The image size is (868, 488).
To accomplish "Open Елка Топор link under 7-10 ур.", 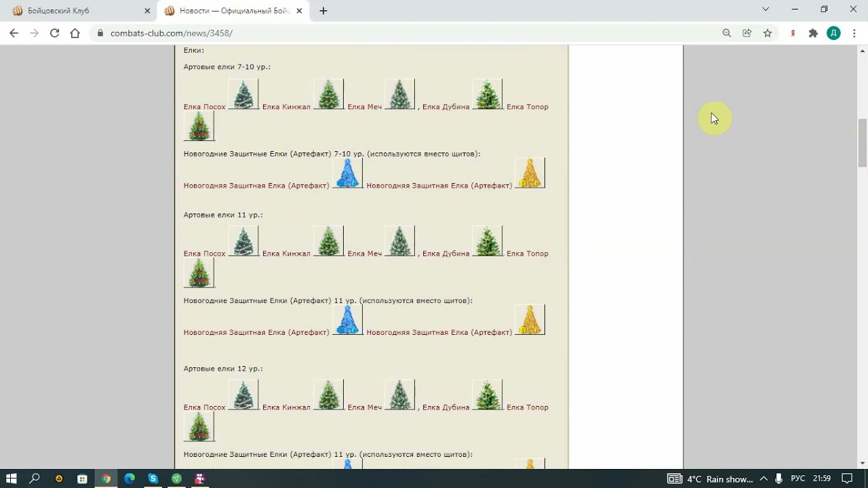I will point(527,106).
